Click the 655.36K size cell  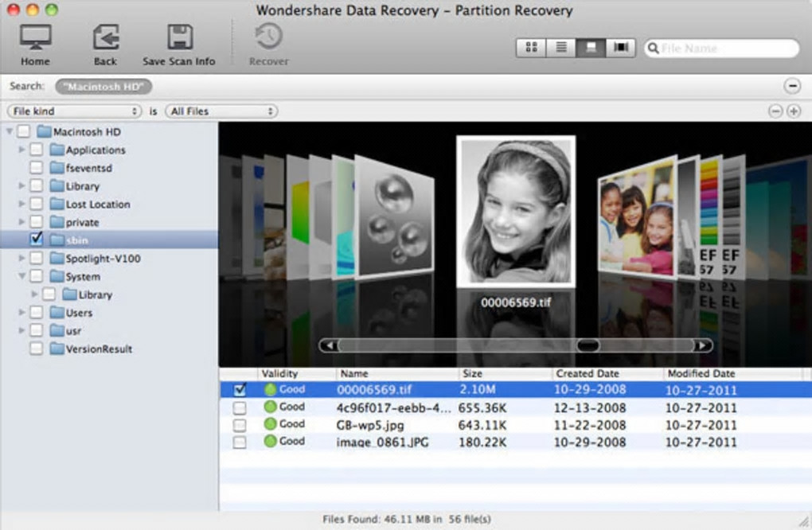pos(482,408)
